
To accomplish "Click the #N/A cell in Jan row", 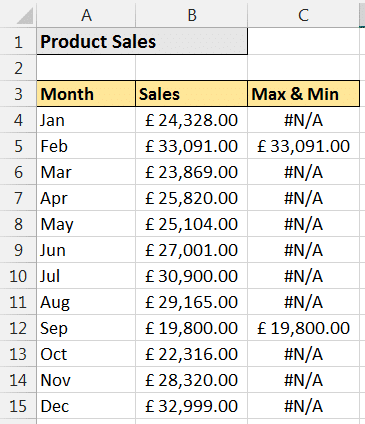I will (303, 120).
